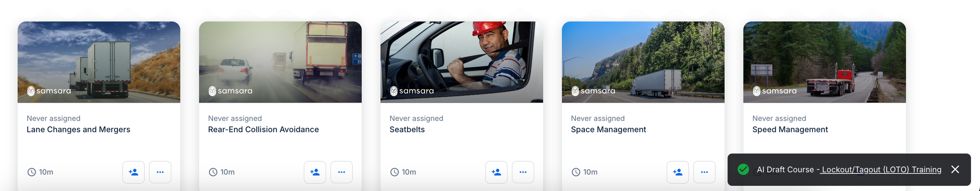This screenshot has height=191, width=980.
Task: Open the Seatbelts course thumbnail image
Action: tap(462, 62)
